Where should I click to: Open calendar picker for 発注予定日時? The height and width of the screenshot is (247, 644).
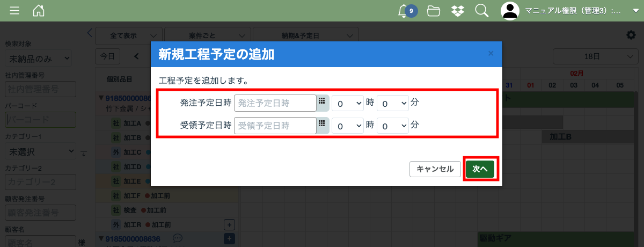pos(322,102)
